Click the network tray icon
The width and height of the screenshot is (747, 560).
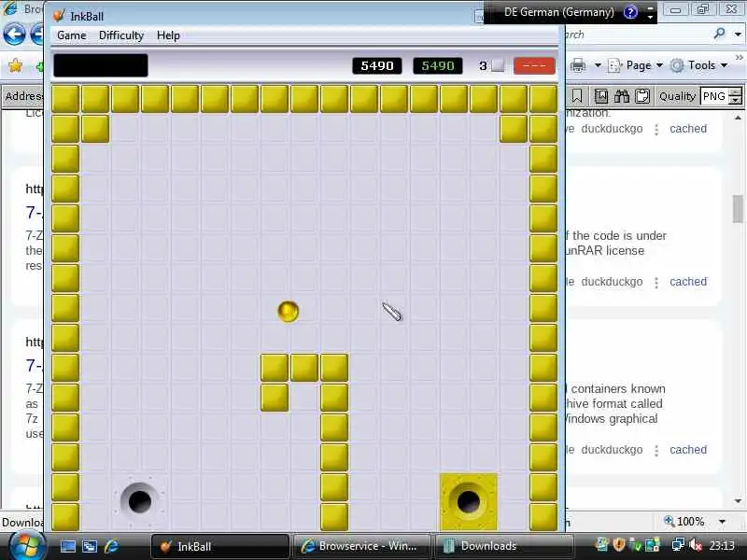point(678,544)
